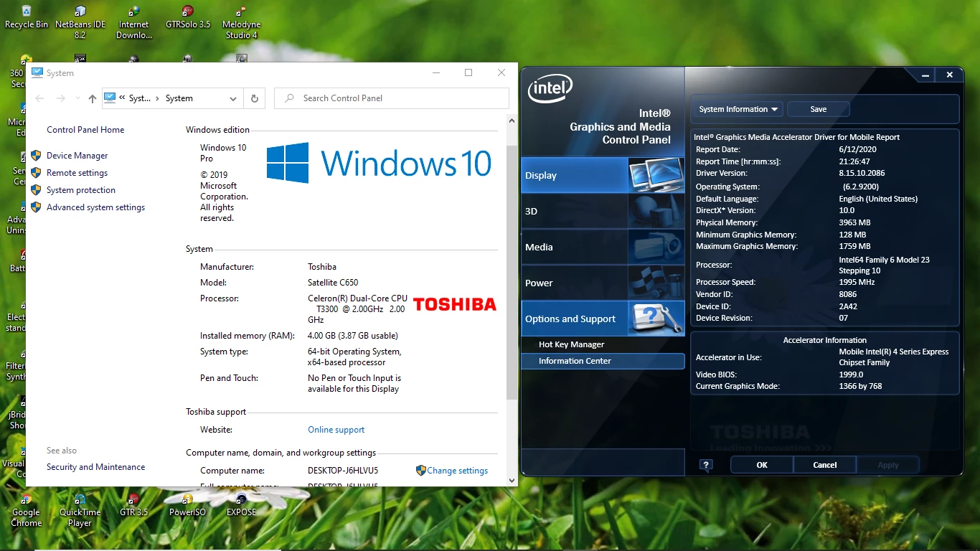Click the Media camera icon in Intel panel
This screenshot has width=980, height=551.
click(x=656, y=247)
